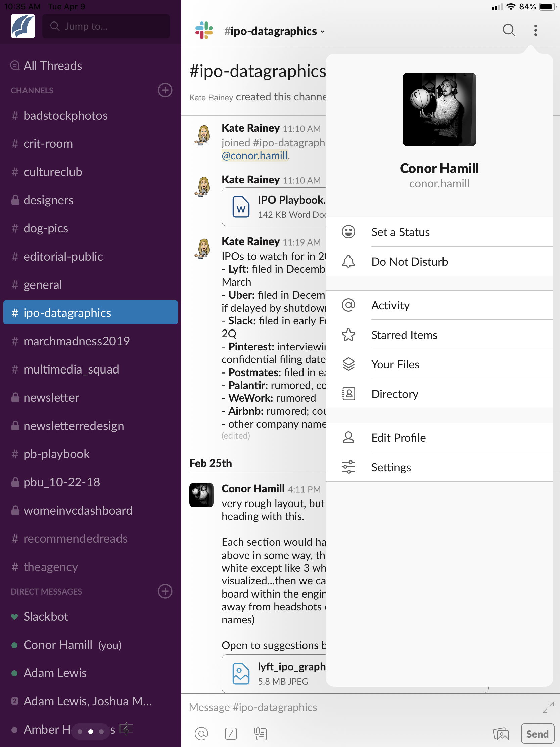The width and height of the screenshot is (560, 747).
Task: Add a new channel with plus icon
Action: click(x=165, y=90)
